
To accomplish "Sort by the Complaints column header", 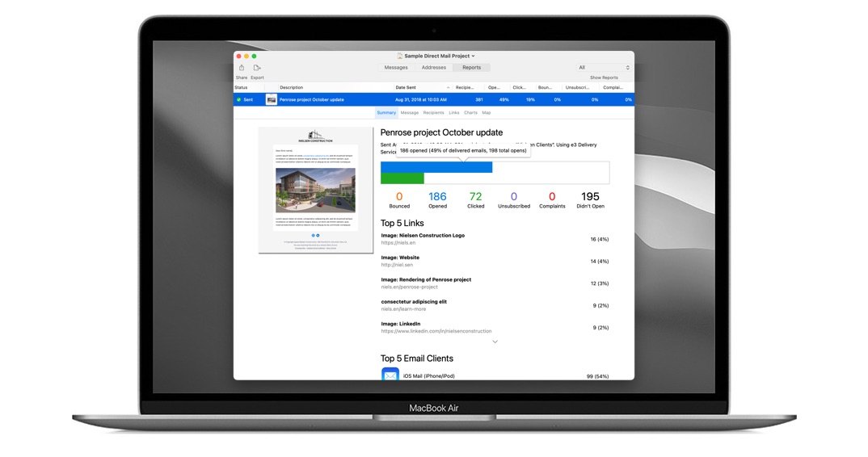I will point(613,87).
